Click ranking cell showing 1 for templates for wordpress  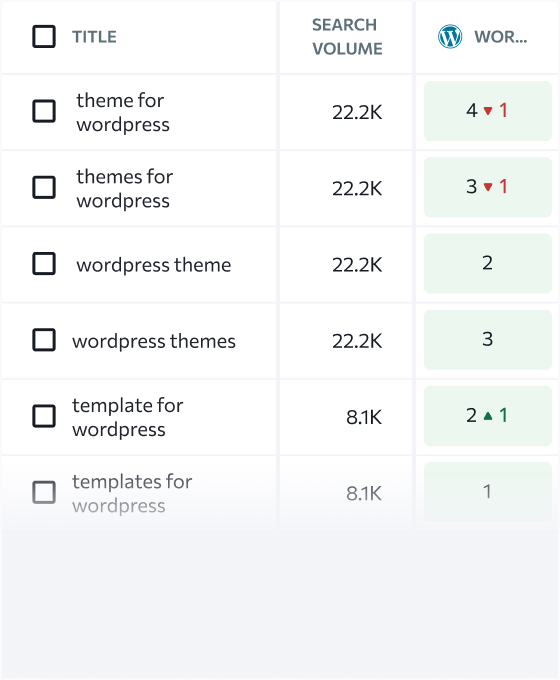pyautogui.click(x=488, y=492)
